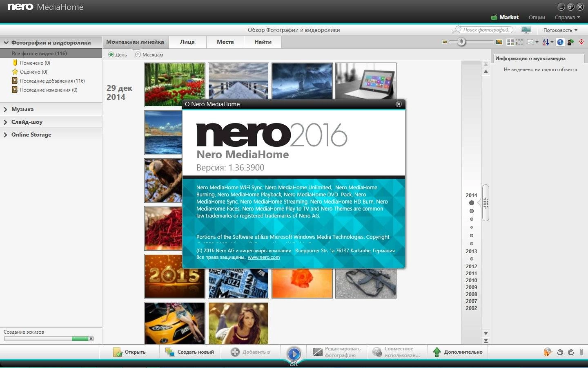The height and width of the screenshot is (368, 588).
Task: Jump to 2002 on the timeline
Action: tap(471, 308)
